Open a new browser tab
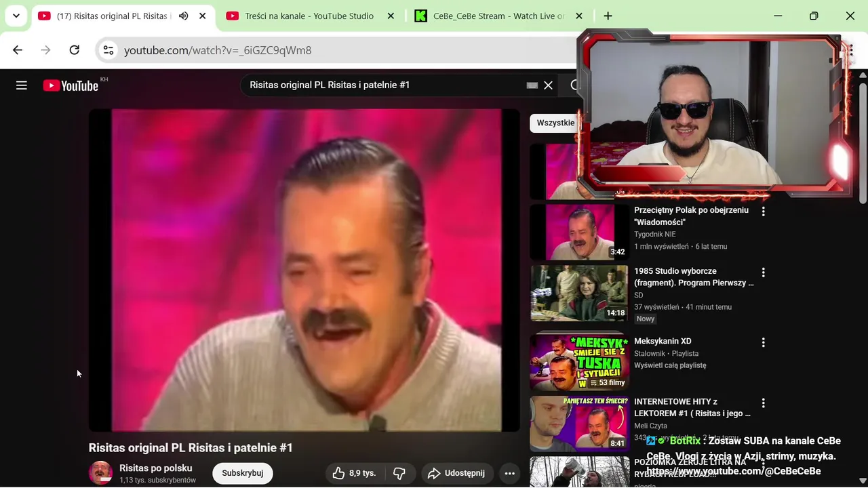868x488 pixels. pos(608,16)
